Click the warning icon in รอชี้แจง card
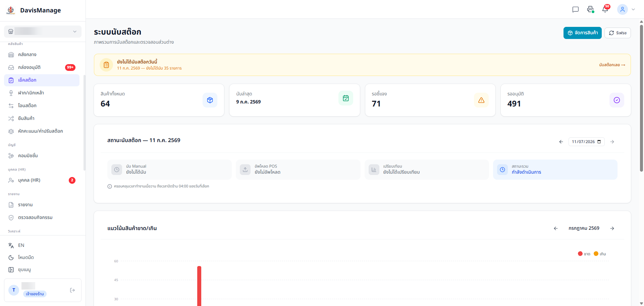Screen dimensions: 644x306 (x=481, y=100)
